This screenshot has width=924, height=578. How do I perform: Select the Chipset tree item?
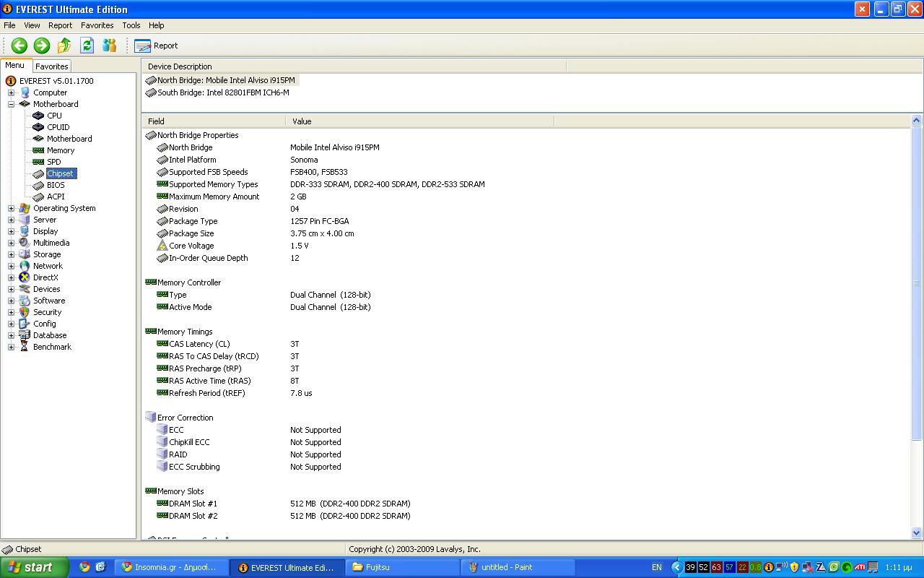point(61,173)
